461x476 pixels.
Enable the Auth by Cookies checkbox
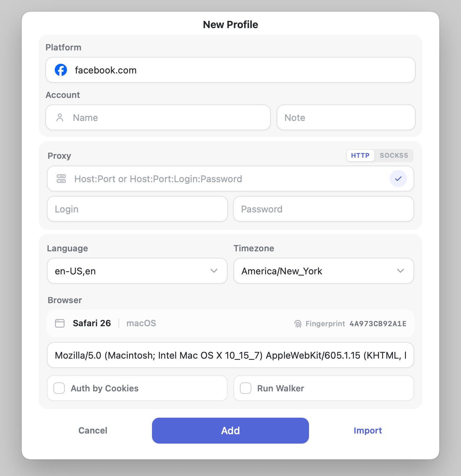[x=59, y=388]
